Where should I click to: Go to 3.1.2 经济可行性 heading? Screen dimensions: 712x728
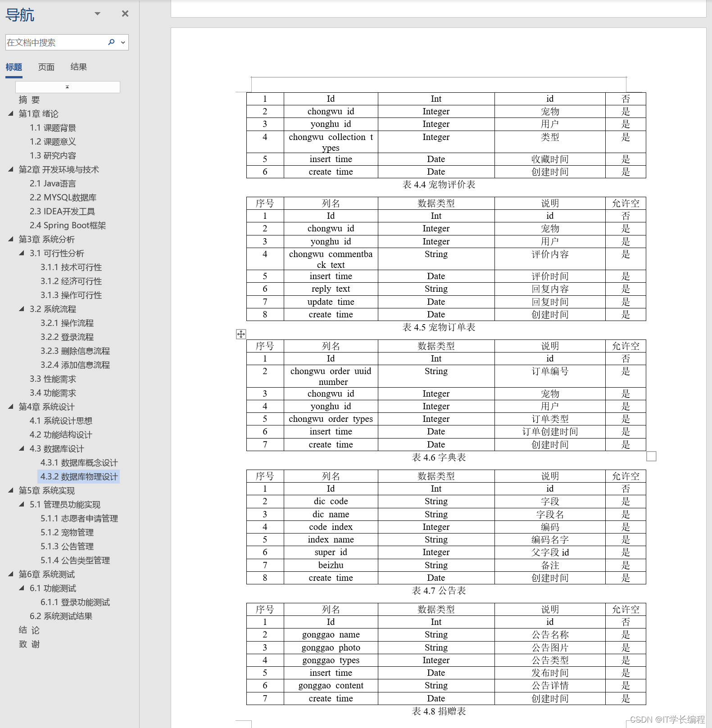point(71,281)
